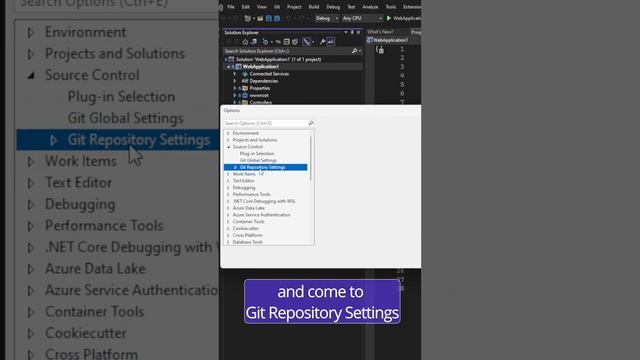Open Solution Explorer window options dropdown arrow
The image size is (640, 360).
coord(346,32)
